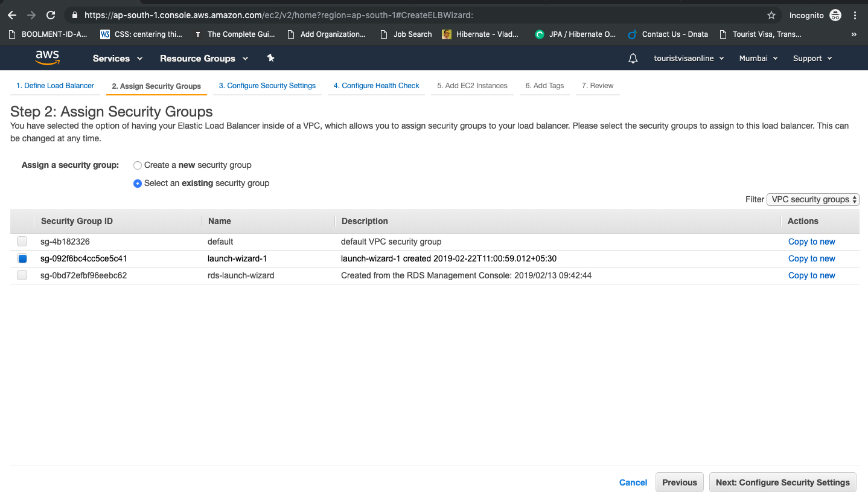Expand the Services menu
The width and height of the screenshot is (868, 503).
click(118, 59)
